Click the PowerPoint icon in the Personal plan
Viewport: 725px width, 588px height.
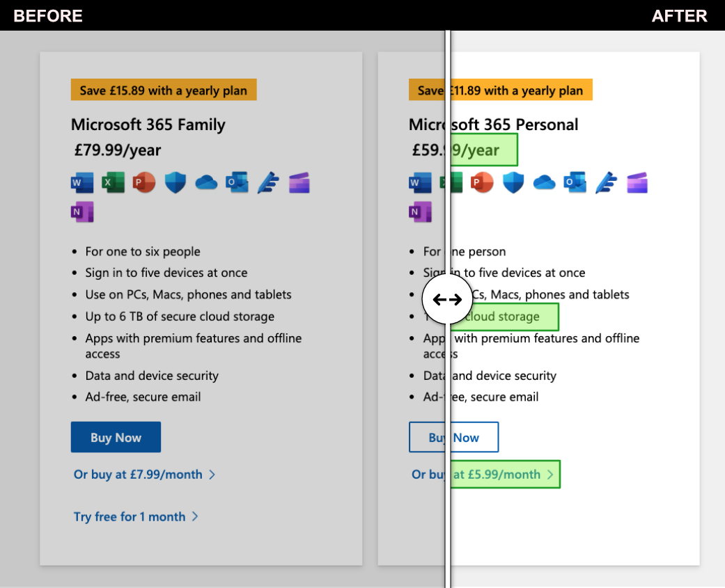482,183
